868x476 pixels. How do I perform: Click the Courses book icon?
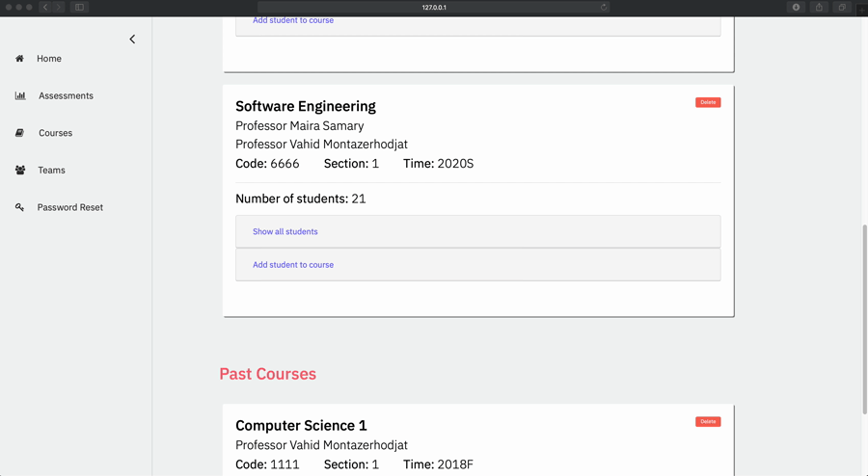[x=19, y=133]
